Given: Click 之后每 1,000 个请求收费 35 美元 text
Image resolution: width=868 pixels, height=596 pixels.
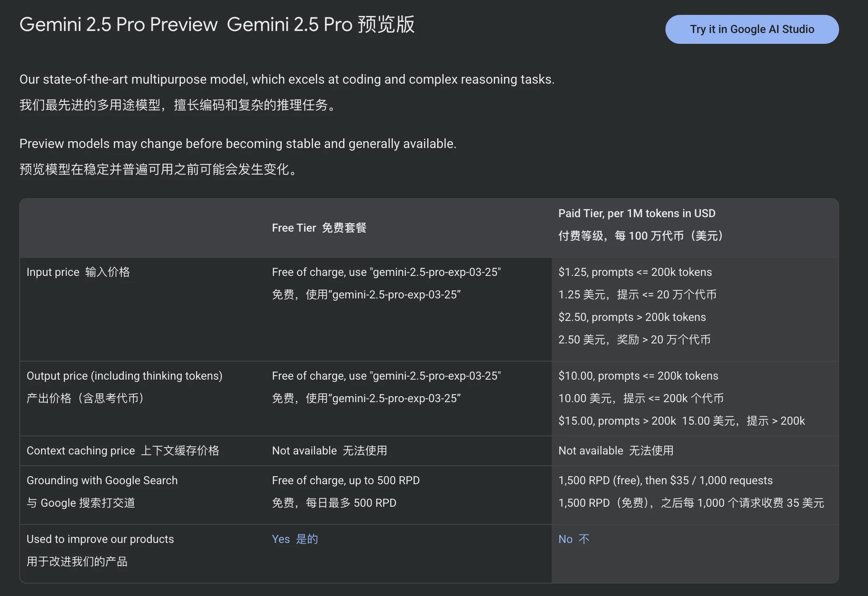Looking at the screenshot, I should point(743,503).
